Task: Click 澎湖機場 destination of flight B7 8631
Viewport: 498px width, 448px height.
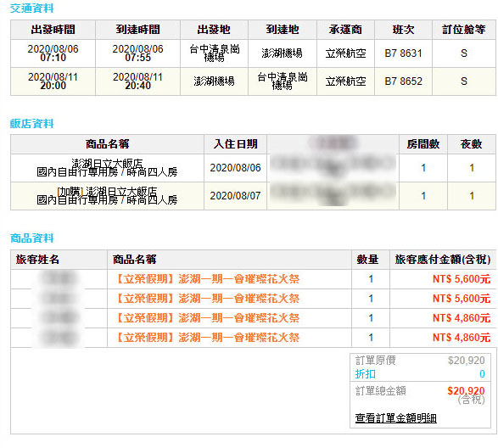Action: (x=283, y=53)
